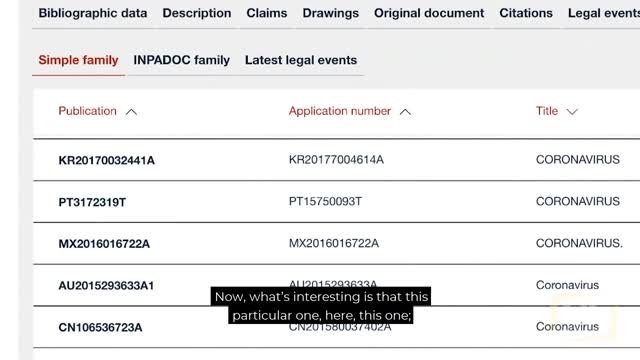Click the Publication column header

pos(87,111)
